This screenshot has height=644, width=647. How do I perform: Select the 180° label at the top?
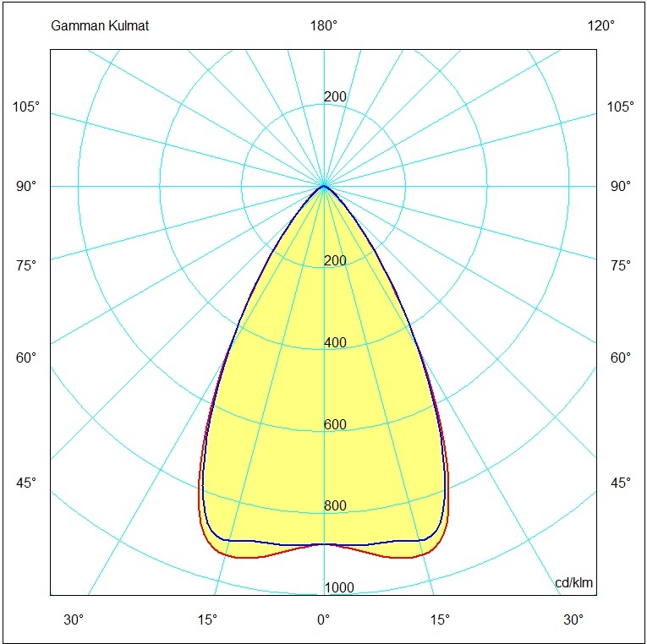[323, 25]
